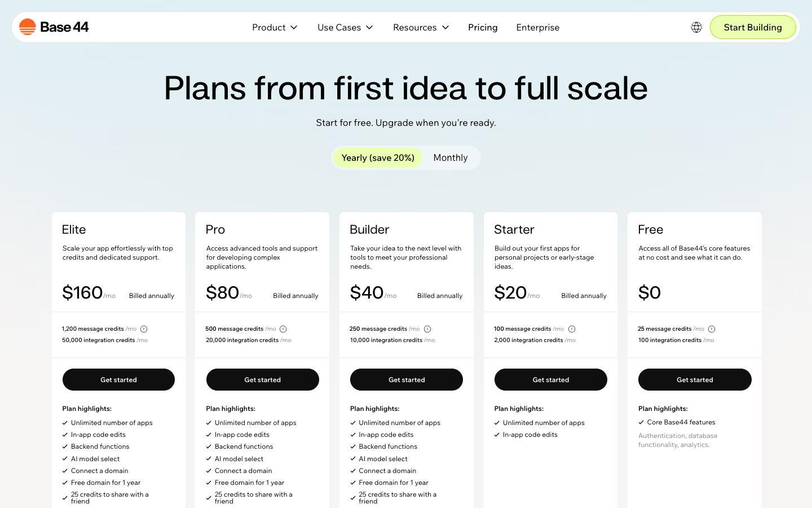Click the info icon beside Builder's 250 message credits
Viewport: 812px width, 508px height.
427,329
